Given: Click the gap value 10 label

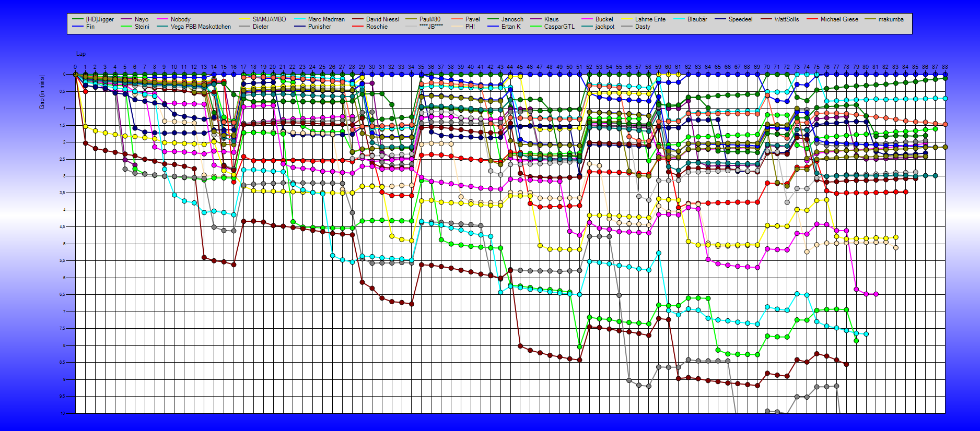Looking at the screenshot, I should 63,414.
